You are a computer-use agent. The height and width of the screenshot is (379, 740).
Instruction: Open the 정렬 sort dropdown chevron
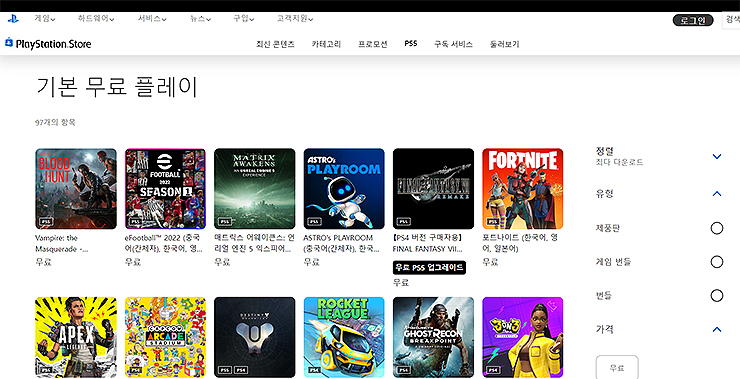pos(717,156)
